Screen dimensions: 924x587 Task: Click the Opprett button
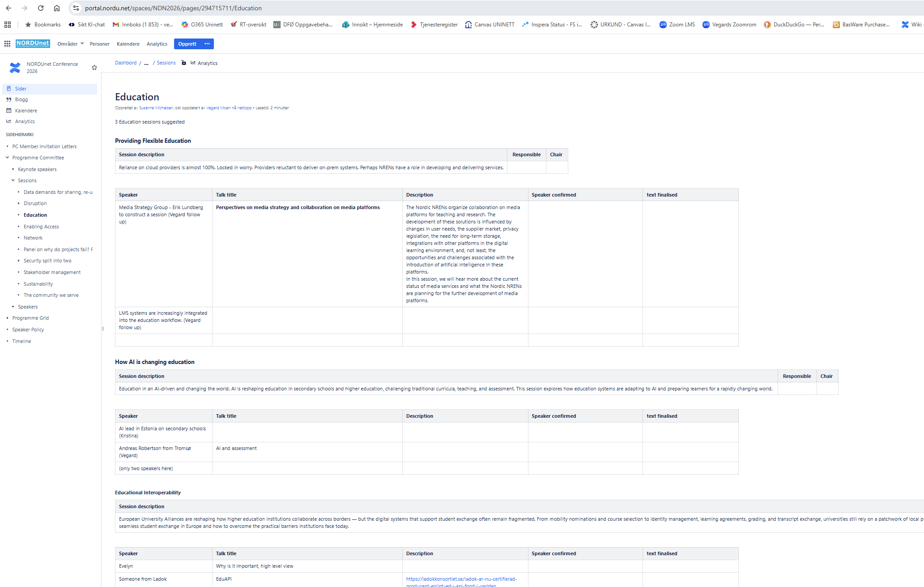click(187, 44)
